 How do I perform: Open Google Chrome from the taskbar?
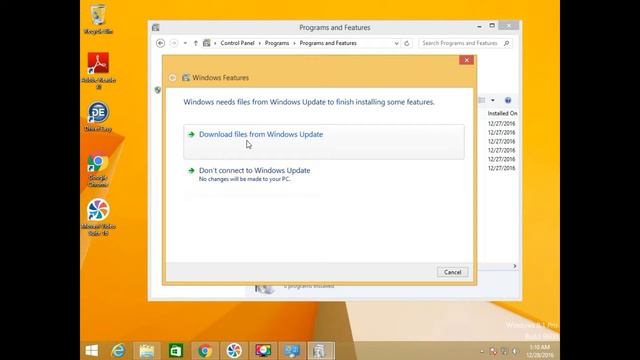[205, 351]
